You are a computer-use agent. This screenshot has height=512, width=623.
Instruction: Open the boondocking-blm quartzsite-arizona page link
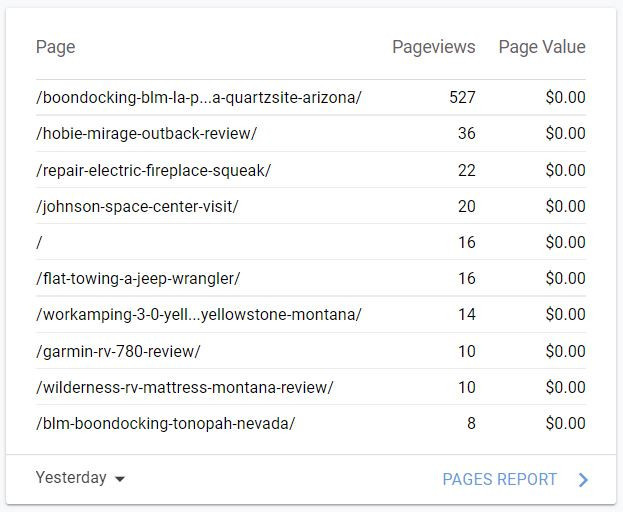pos(199,97)
